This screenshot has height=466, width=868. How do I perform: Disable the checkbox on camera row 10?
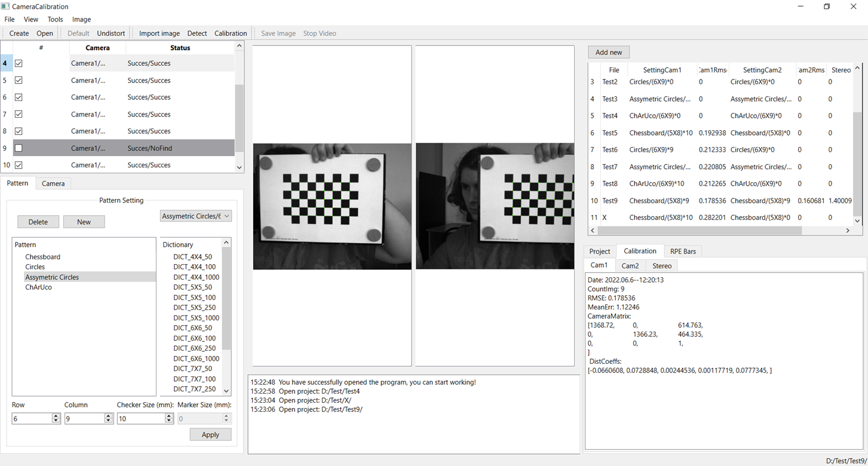click(x=18, y=165)
